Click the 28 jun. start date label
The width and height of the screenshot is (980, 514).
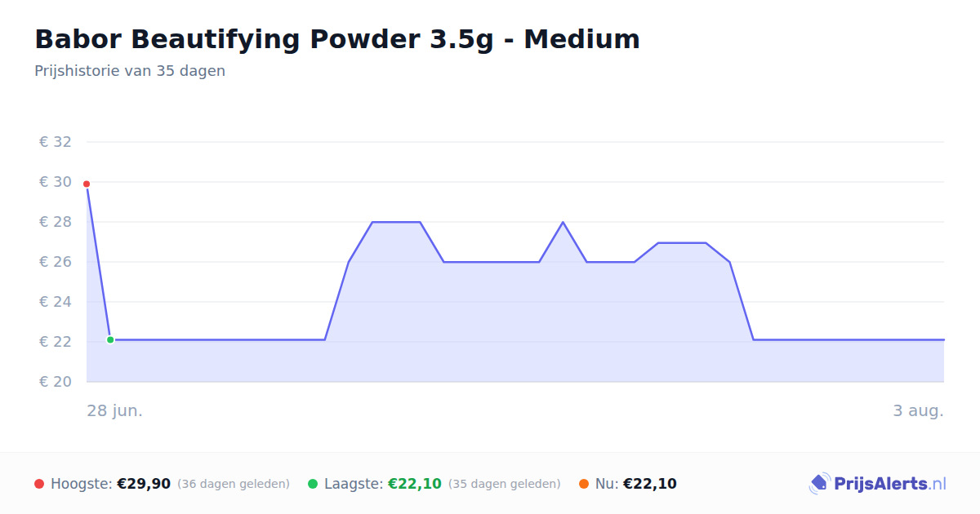pyautogui.click(x=115, y=410)
